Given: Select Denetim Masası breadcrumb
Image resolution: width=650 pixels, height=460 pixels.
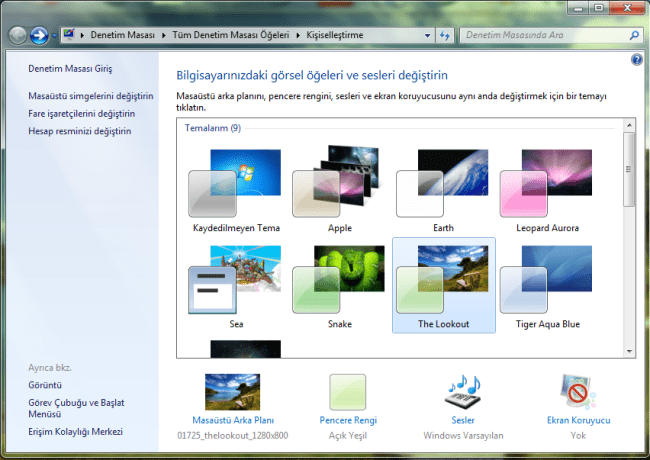Looking at the screenshot, I should [x=122, y=35].
